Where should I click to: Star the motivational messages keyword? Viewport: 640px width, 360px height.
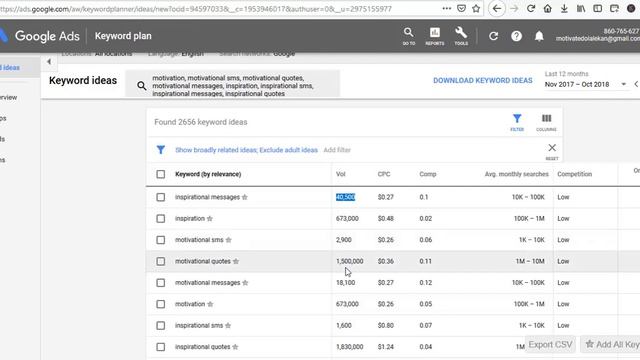(x=245, y=283)
